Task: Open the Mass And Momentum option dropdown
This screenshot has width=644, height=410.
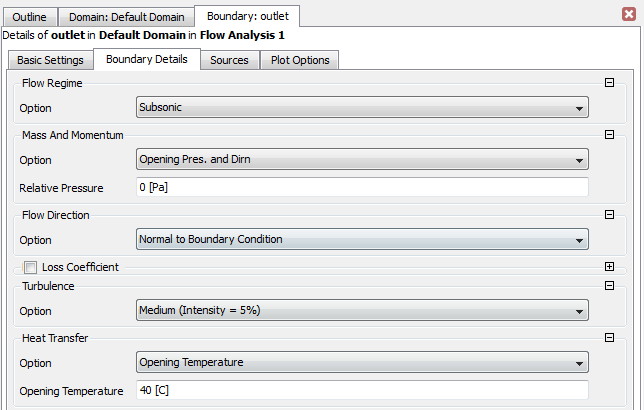Action: click(x=361, y=160)
